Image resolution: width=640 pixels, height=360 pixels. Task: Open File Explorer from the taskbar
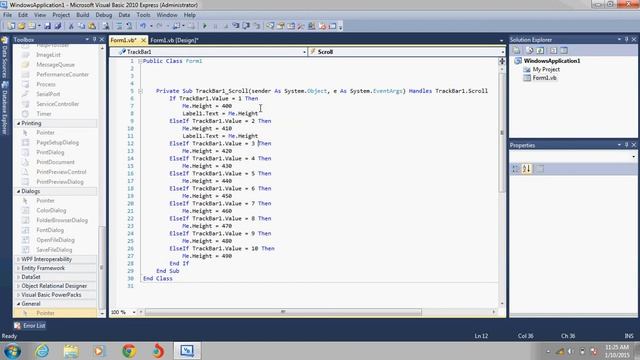click(71, 351)
